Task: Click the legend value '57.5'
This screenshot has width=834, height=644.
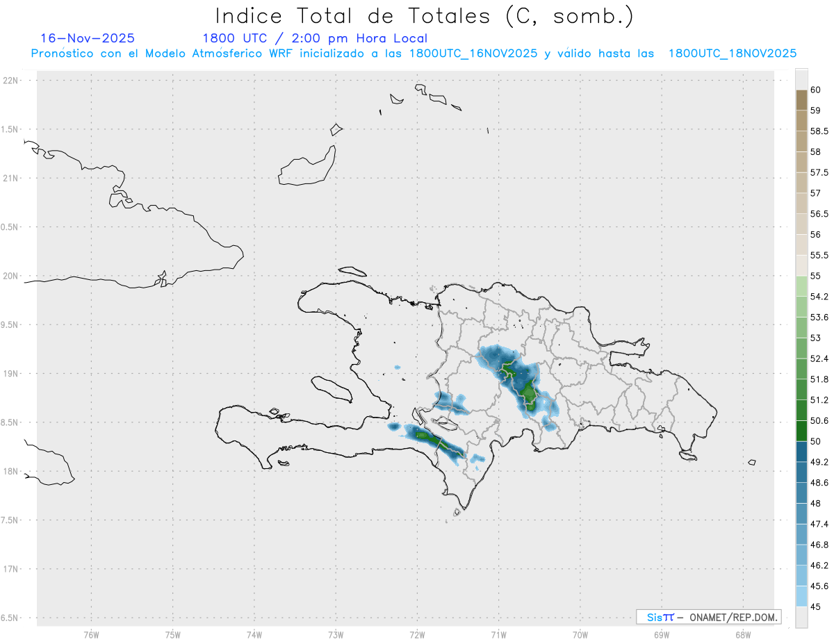Action: (x=819, y=172)
